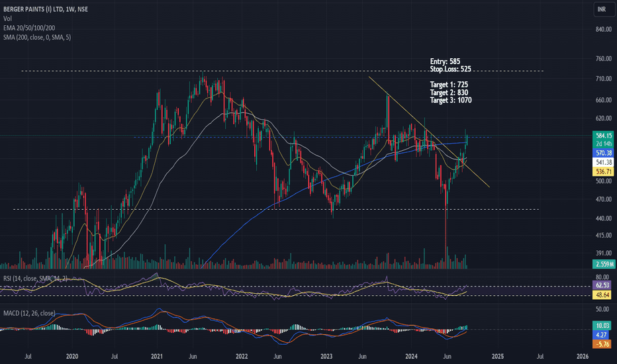617x364 pixels.
Task: Select the 'Stop Loss: 525' annotation text
Action: coord(451,69)
